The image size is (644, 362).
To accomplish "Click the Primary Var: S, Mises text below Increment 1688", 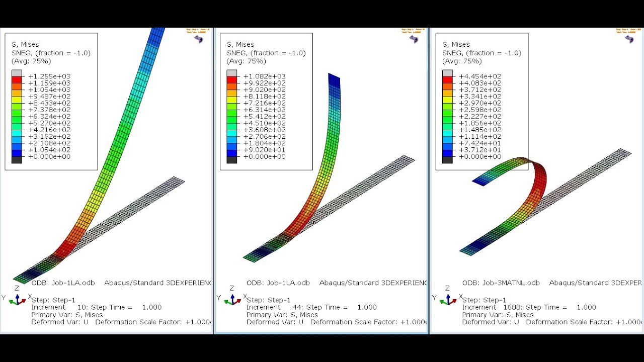I will tap(498, 315).
